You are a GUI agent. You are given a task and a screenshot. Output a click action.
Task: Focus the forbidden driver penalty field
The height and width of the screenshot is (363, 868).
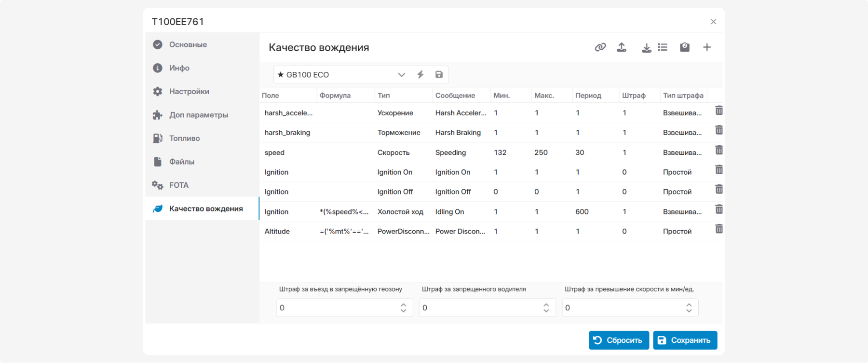(487, 307)
